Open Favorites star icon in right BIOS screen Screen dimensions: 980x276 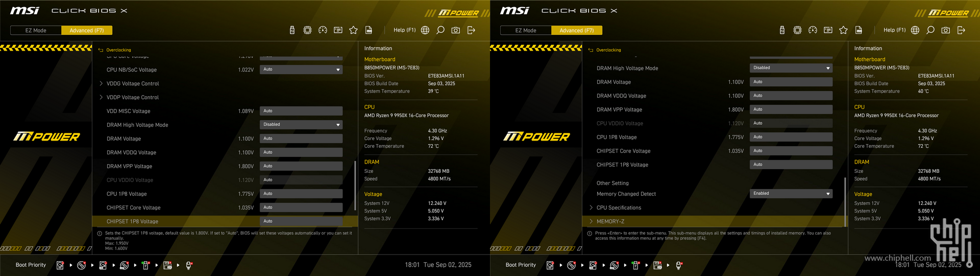click(843, 30)
